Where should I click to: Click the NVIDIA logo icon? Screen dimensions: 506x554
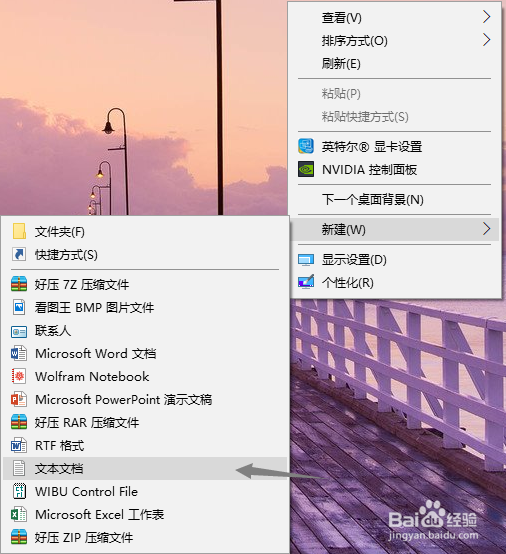click(306, 169)
